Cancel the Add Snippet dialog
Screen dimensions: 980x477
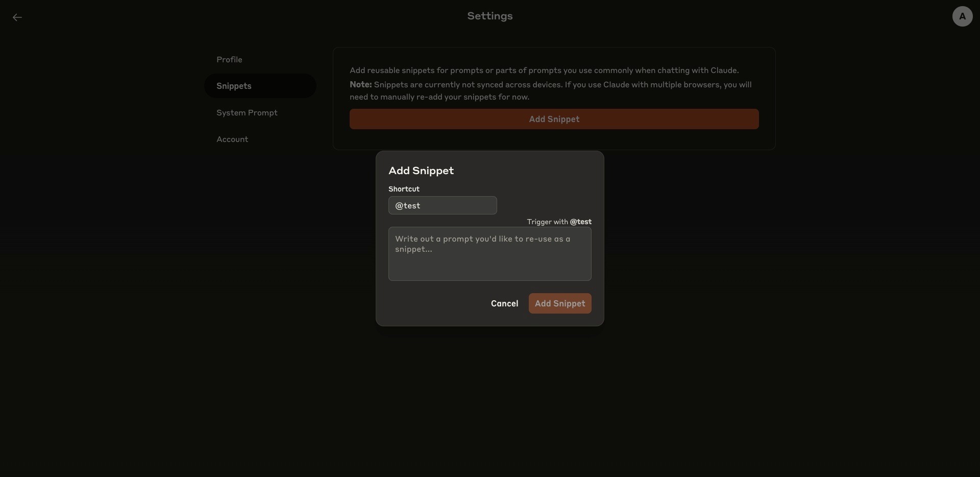pyautogui.click(x=504, y=303)
